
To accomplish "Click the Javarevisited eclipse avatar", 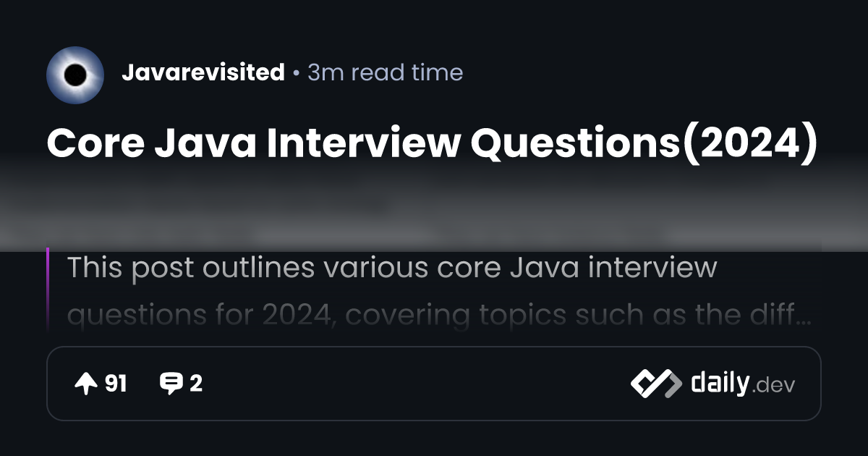I will point(75,75).
